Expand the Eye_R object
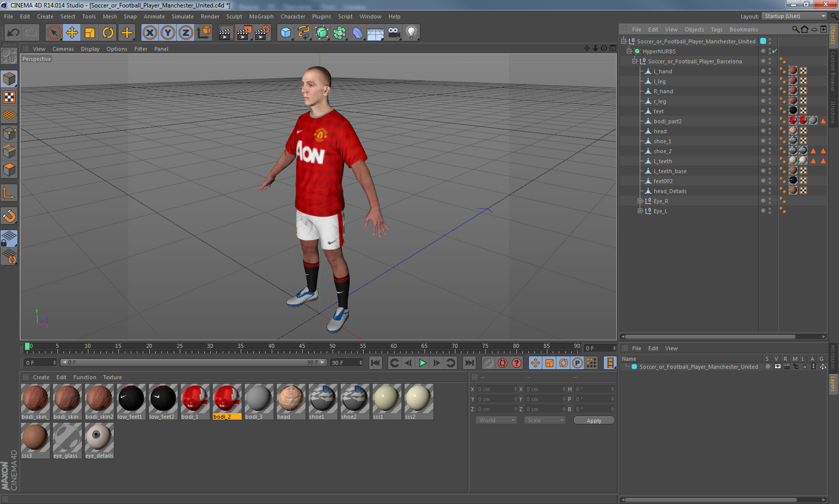 pyautogui.click(x=640, y=201)
